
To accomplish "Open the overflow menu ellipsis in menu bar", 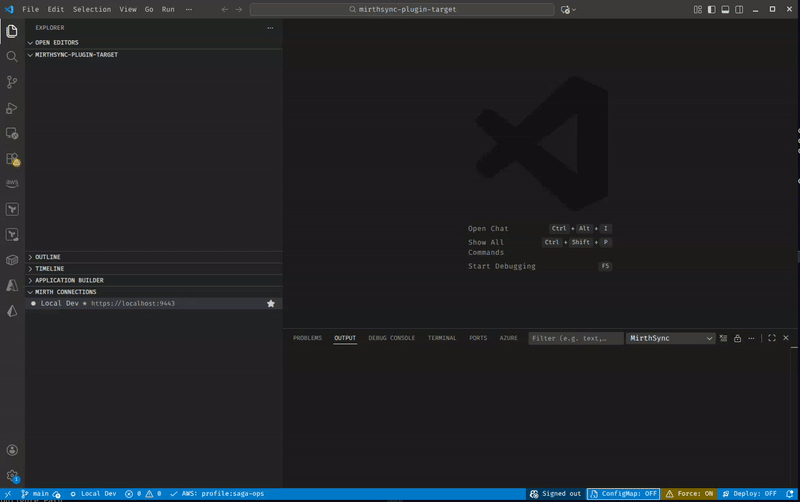I will (189, 9).
